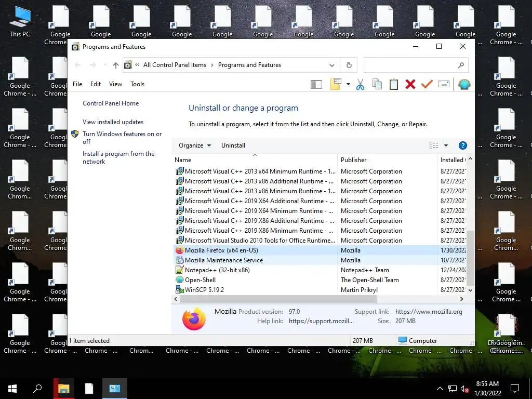Select Visual C++ 2019 X86 Minimum Runtime row

tap(320, 231)
